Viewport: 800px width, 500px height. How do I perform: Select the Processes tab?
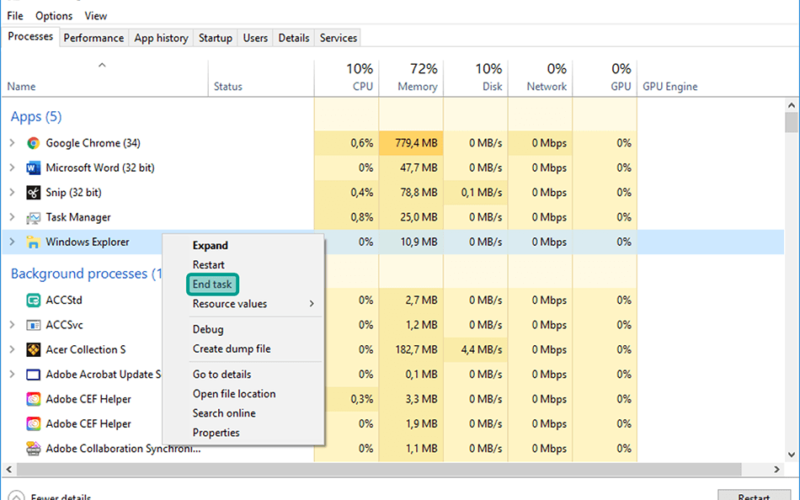pos(30,37)
